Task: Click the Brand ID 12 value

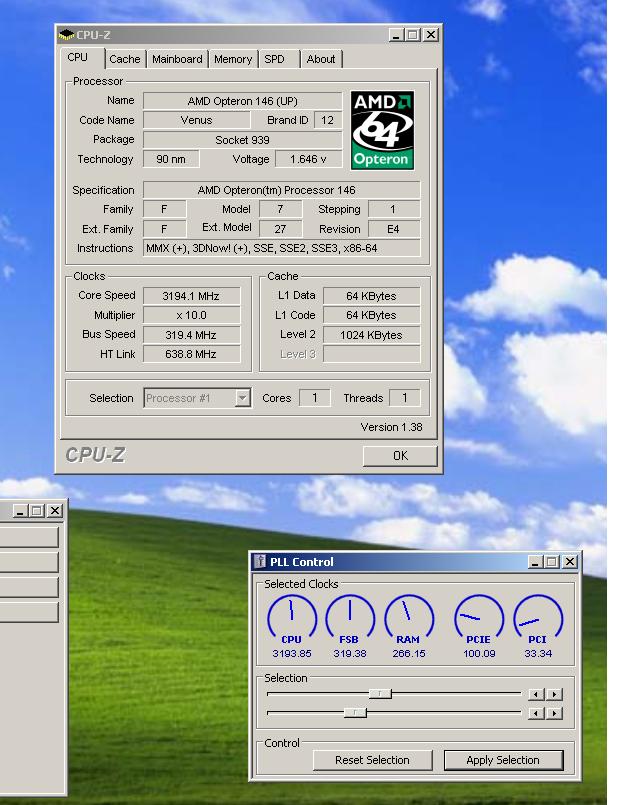Action: coord(327,120)
